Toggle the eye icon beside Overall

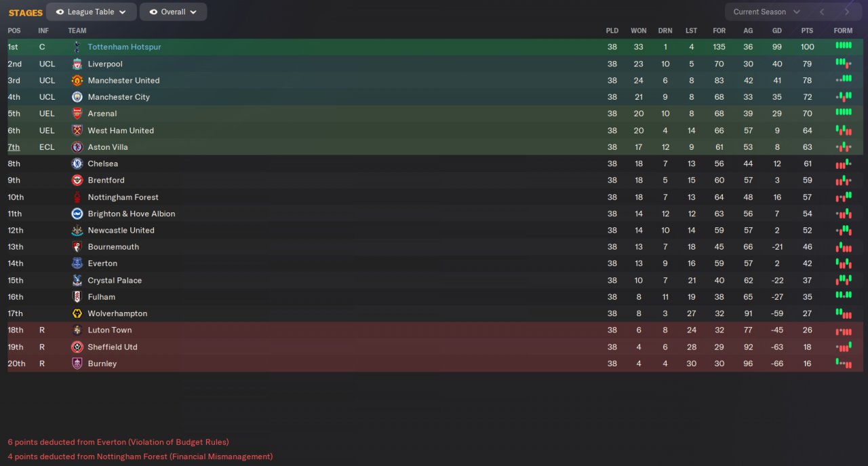(153, 12)
